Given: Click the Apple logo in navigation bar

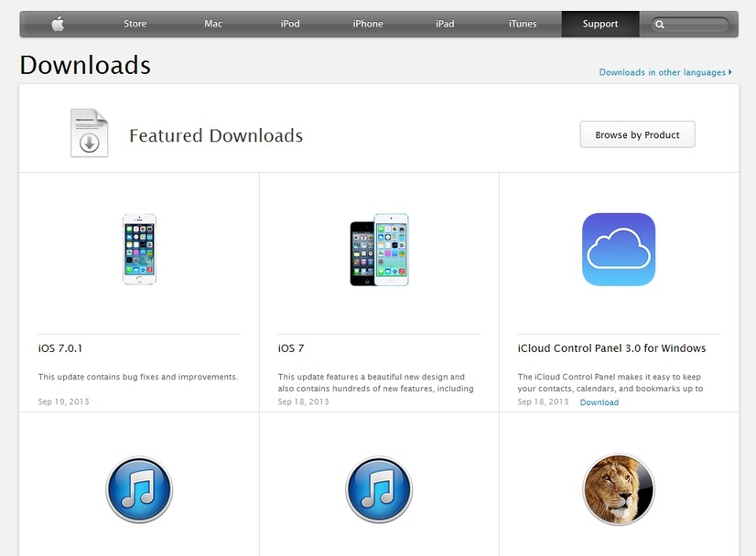Looking at the screenshot, I should (58, 24).
